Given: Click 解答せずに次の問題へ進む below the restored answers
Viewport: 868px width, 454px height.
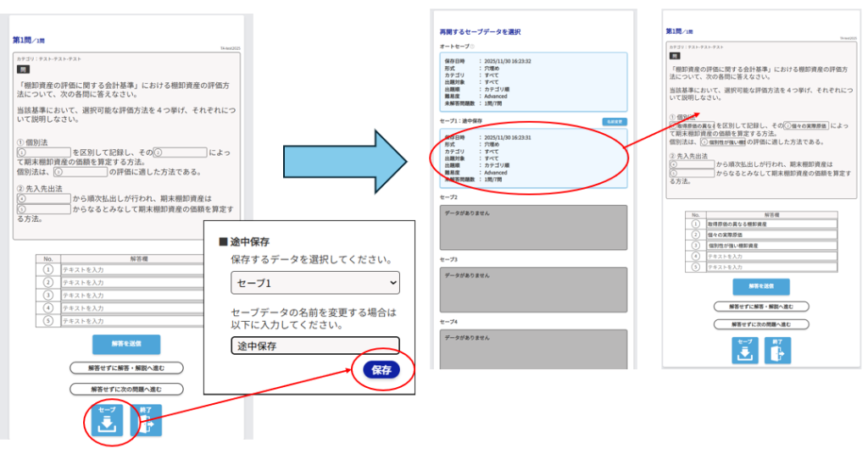Looking at the screenshot, I should 760,324.
